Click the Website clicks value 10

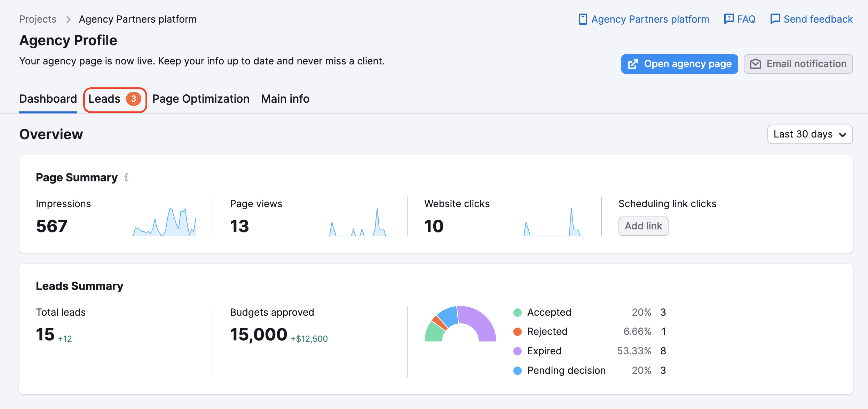pyautogui.click(x=434, y=226)
